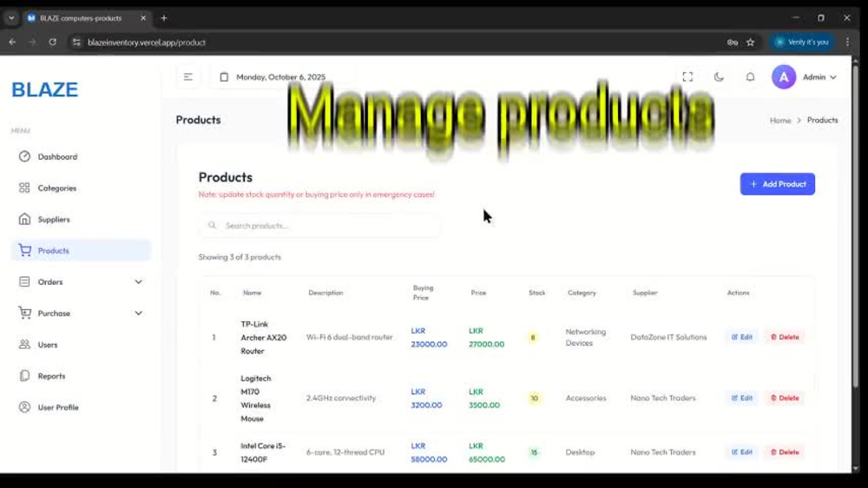Viewport: 868px width, 488px height.
Task: Focus the Search products field
Action: point(320,226)
